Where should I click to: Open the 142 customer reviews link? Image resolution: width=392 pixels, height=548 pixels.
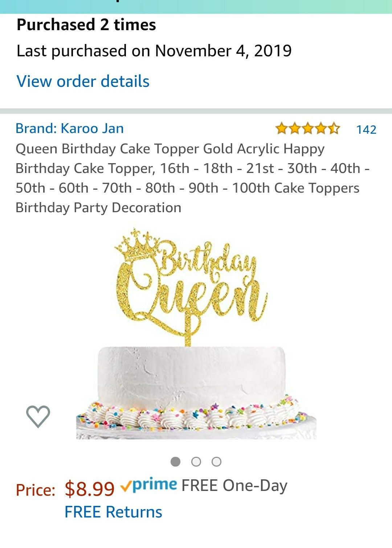coord(366,129)
